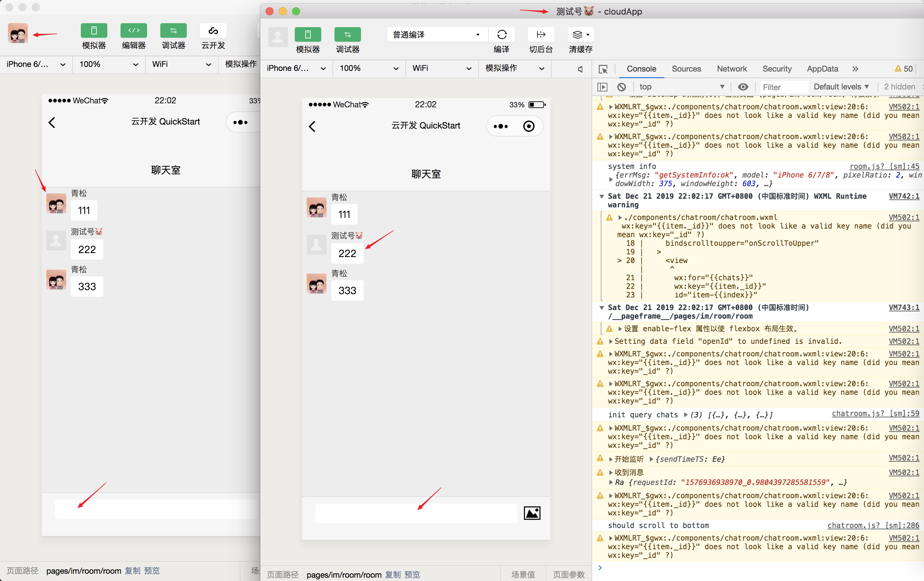
Task: Open iPhone 6 device dropdown in left window
Action: 36,65
